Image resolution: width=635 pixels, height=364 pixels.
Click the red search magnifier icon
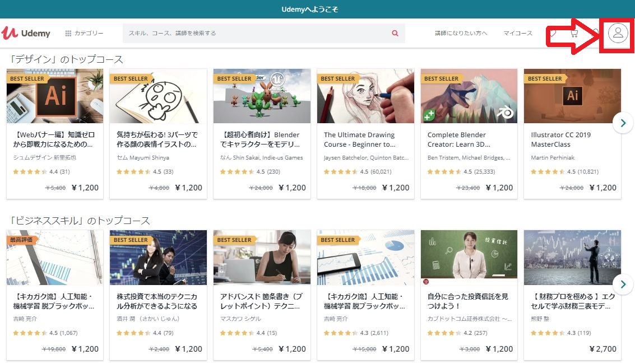395,33
